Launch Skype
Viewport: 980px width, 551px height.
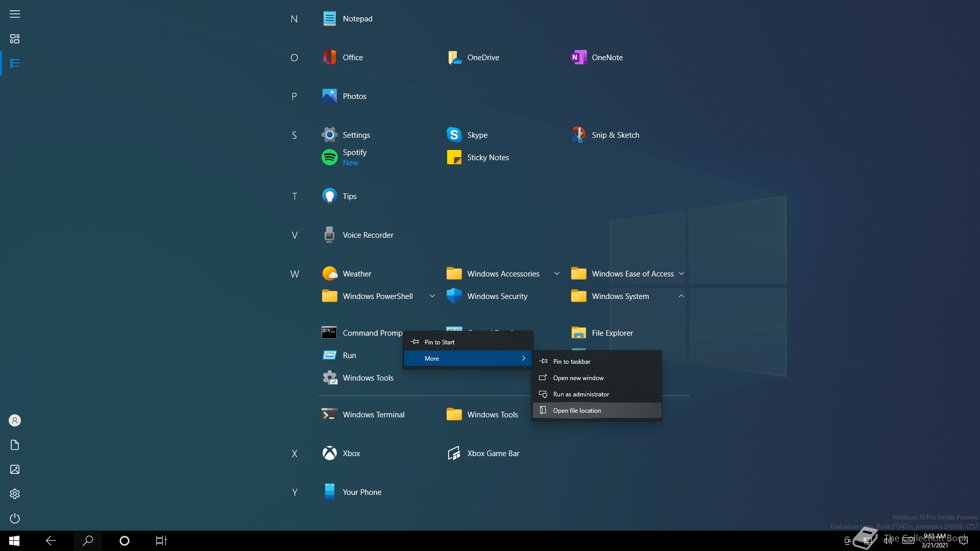[467, 135]
